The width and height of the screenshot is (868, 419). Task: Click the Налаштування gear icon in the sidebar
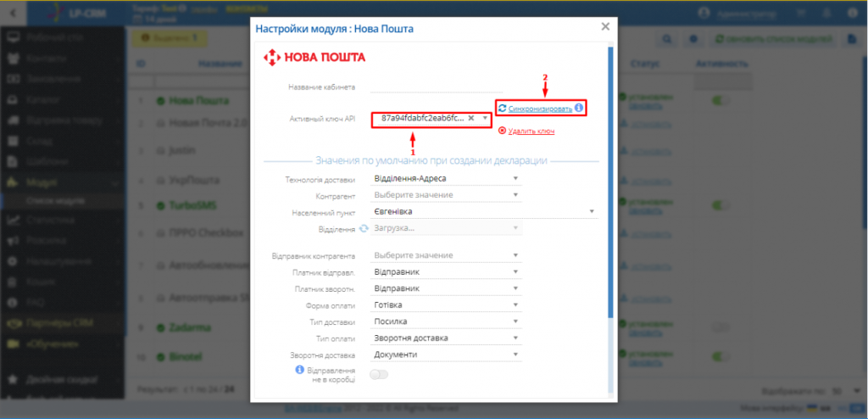tap(14, 261)
